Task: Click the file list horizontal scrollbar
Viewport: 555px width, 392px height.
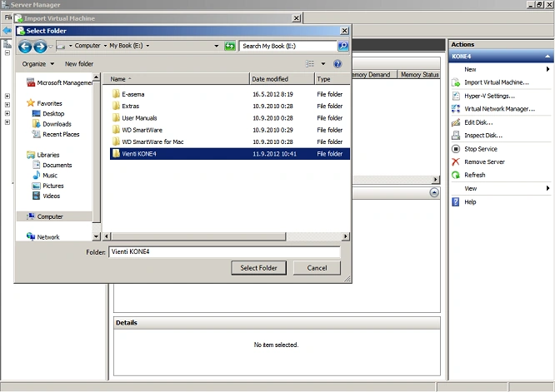Action: click(x=198, y=236)
